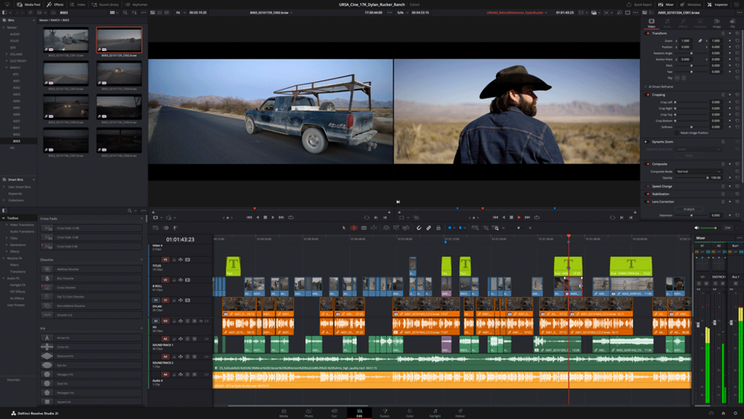Click the Overwrite Clip edit icon
744x419 pixels.
(396, 228)
